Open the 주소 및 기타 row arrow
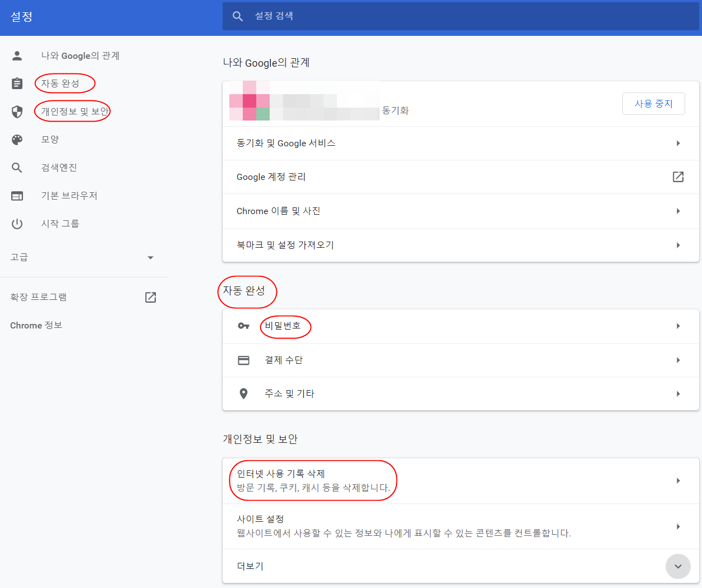Image resolution: width=702 pixels, height=588 pixels. [x=678, y=394]
